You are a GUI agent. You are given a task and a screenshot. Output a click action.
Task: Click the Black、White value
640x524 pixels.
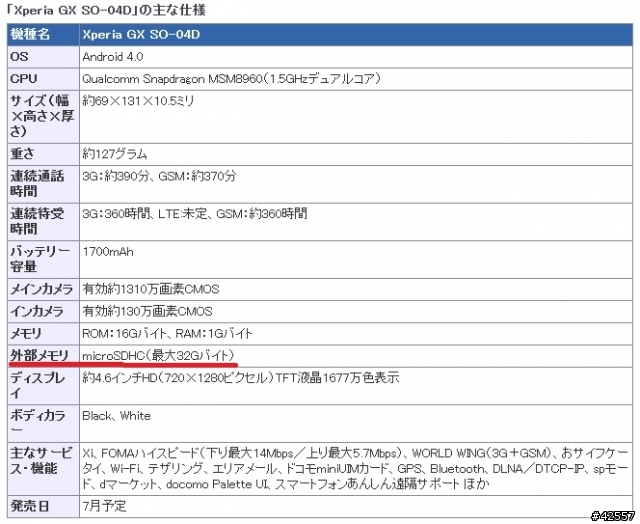[116, 416]
